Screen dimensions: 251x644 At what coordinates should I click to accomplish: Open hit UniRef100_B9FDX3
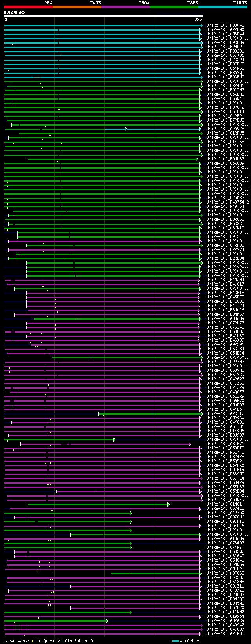pyautogui.click(x=225, y=64)
